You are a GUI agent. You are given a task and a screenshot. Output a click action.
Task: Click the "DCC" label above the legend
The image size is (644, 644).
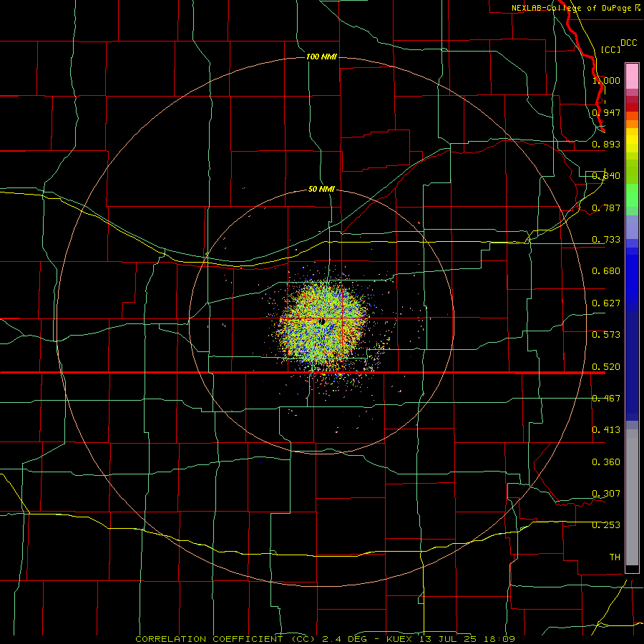tap(629, 43)
